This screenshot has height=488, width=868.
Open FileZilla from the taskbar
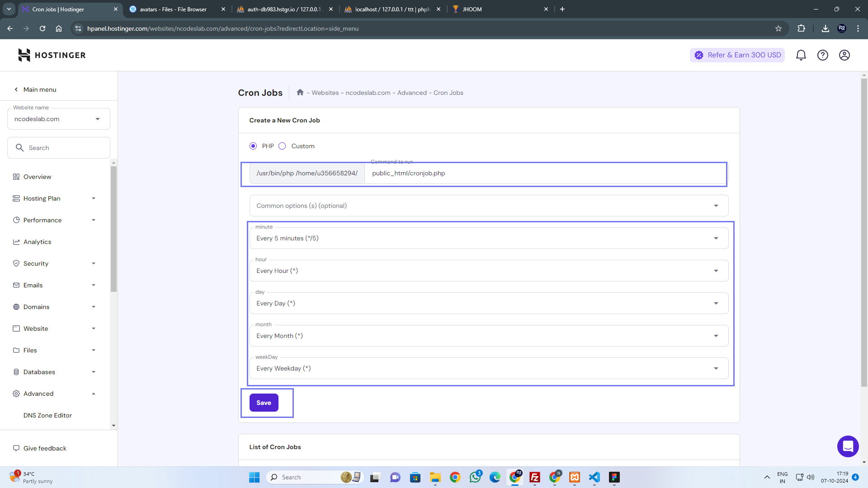click(534, 477)
